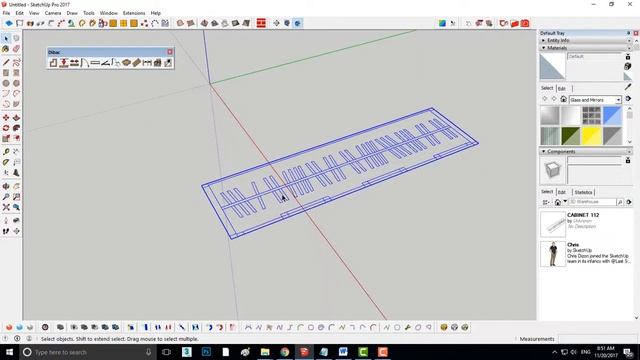Select the blue glass material swatch
Image resolution: width=640 pixels, height=360 pixels.
coord(612,115)
